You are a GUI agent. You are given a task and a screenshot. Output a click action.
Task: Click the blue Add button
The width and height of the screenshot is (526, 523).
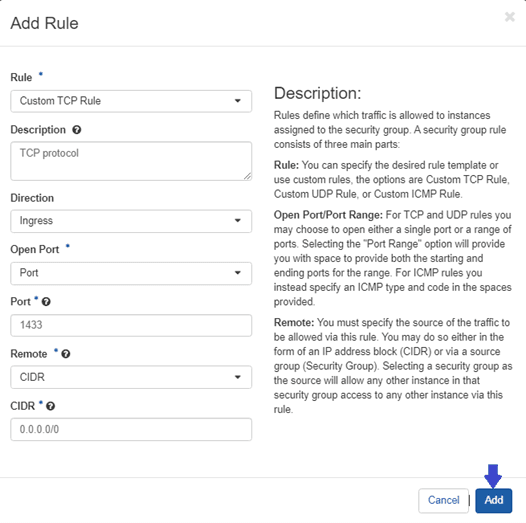coord(494,501)
